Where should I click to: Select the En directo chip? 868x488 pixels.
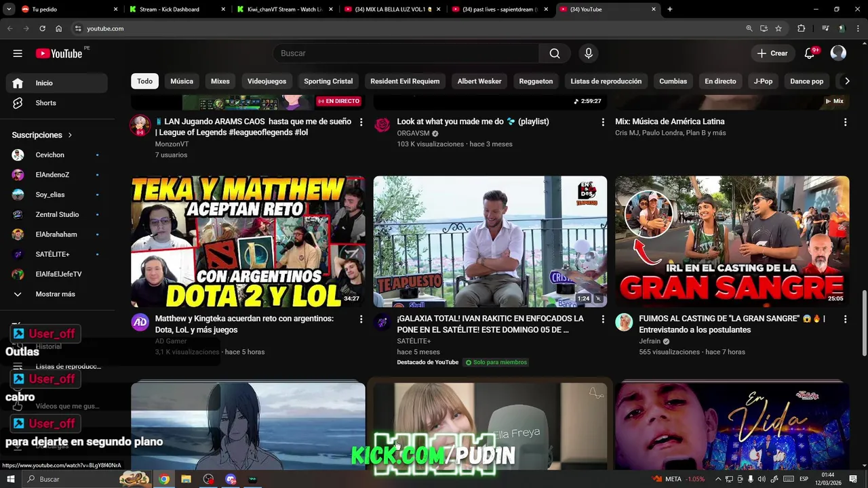coord(720,81)
